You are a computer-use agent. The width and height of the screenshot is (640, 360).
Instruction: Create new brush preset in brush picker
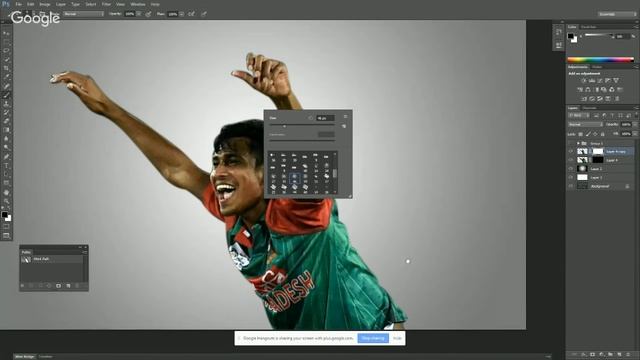(x=344, y=126)
